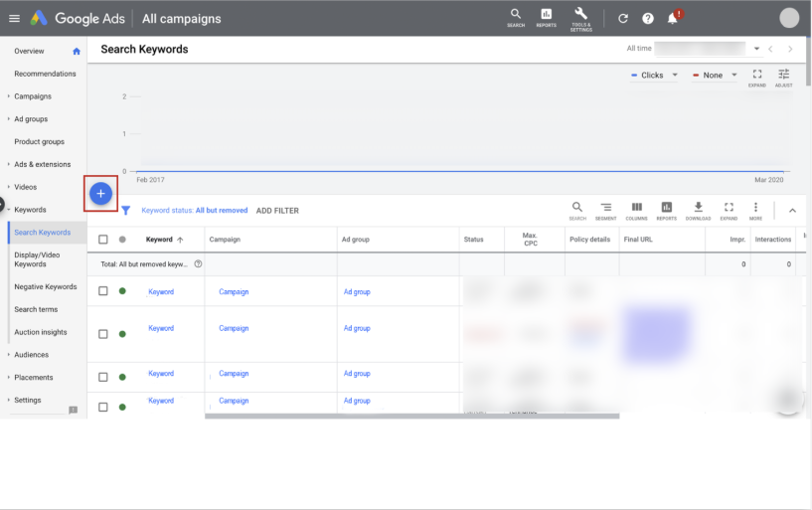Open the Clicks metric dropdown
The height and width of the screenshot is (510, 812).
coord(654,76)
